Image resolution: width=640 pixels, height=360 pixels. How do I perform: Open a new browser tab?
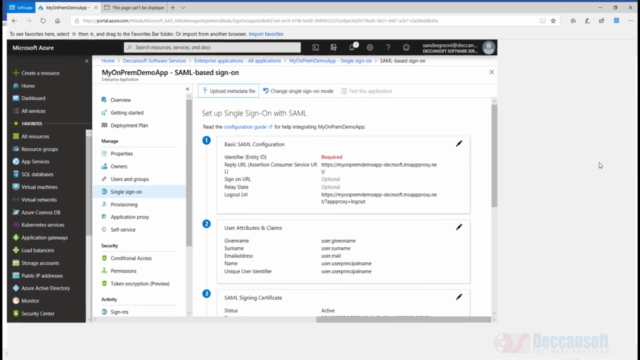[173, 8]
